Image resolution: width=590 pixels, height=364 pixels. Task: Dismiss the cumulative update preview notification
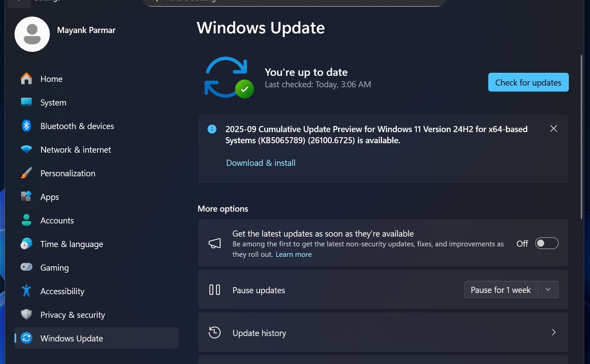(553, 129)
